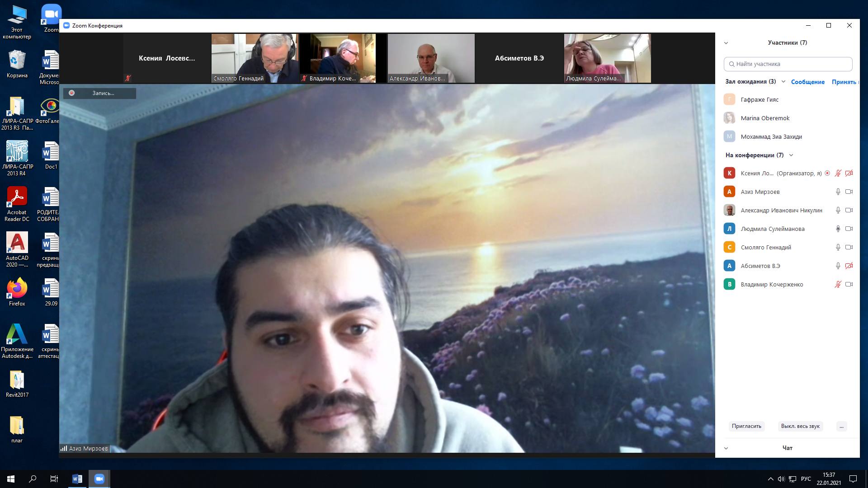The width and height of the screenshot is (868, 488).
Task: Open Zoom desktop shortcut
Action: click(x=51, y=18)
